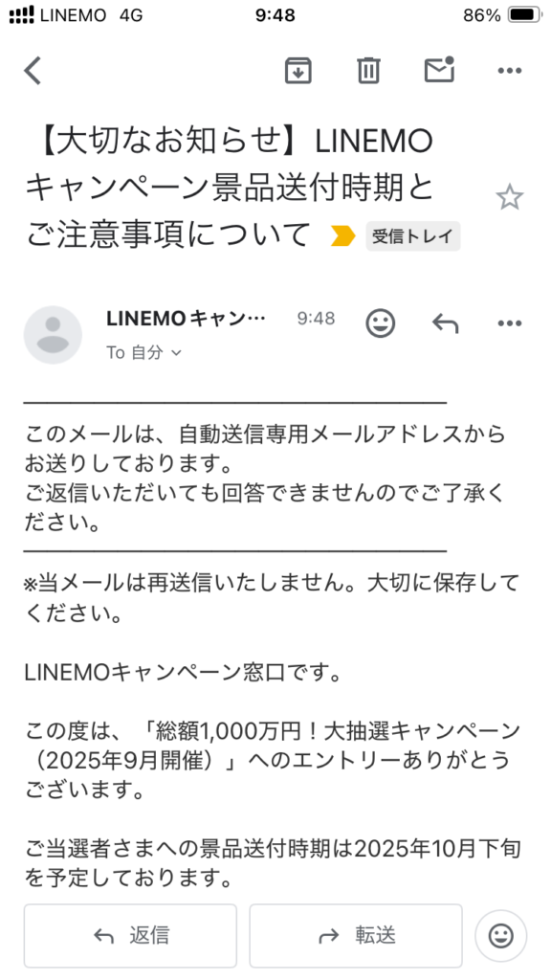
Task: Tap the round emoji reaction button at bottom
Action: point(500,936)
